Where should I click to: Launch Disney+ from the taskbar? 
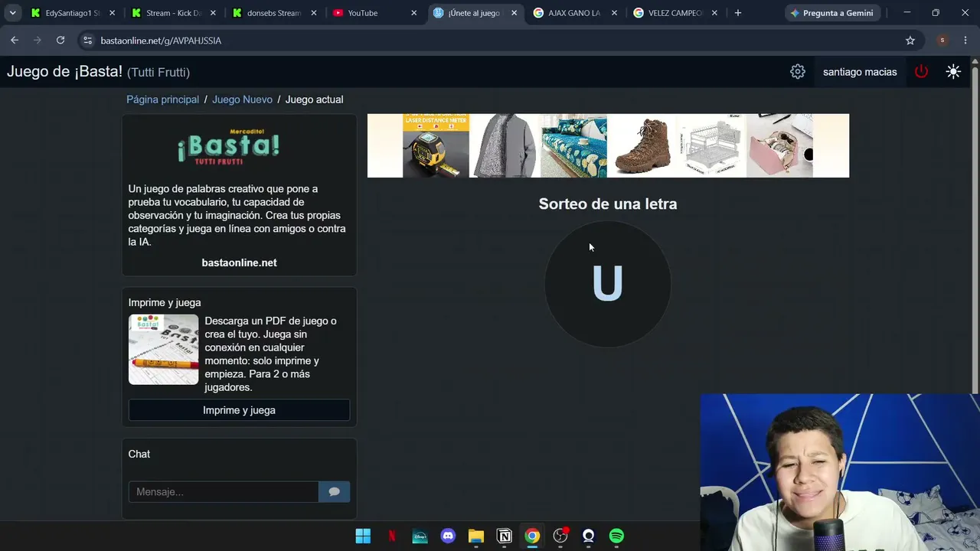click(420, 536)
